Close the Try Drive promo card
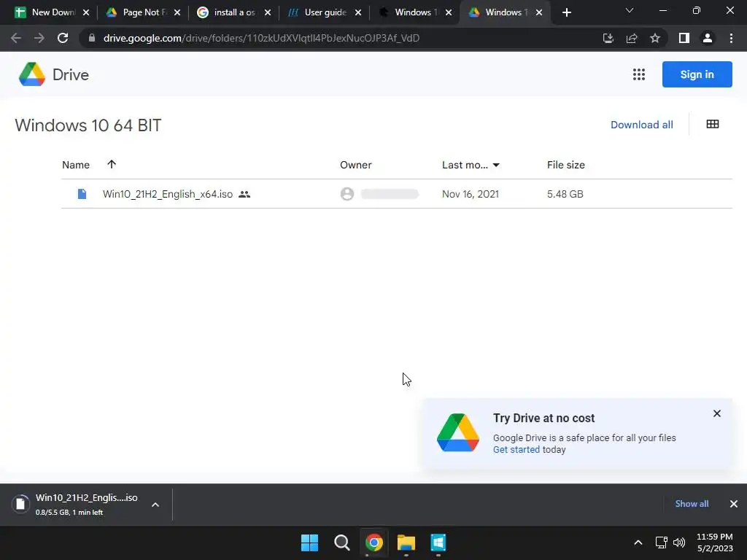Screen dimensions: 747x560 (x=716, y=413)
